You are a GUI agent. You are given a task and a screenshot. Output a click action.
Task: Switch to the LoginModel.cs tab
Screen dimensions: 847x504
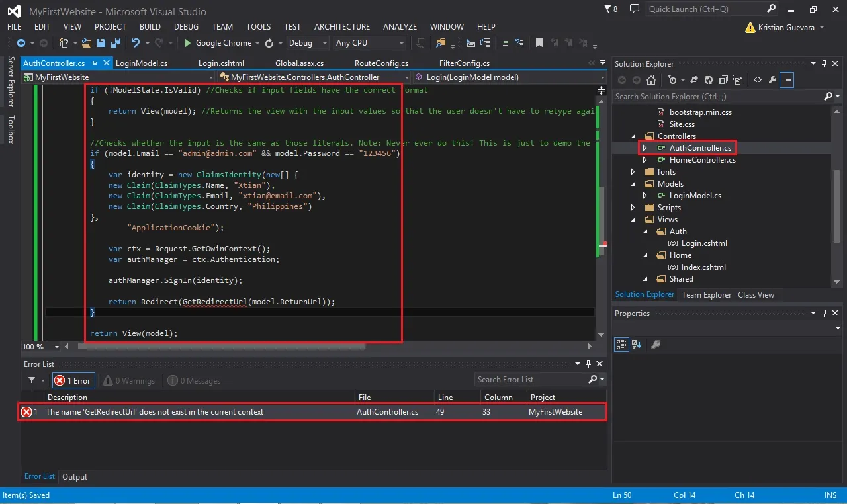pos(142,63)
